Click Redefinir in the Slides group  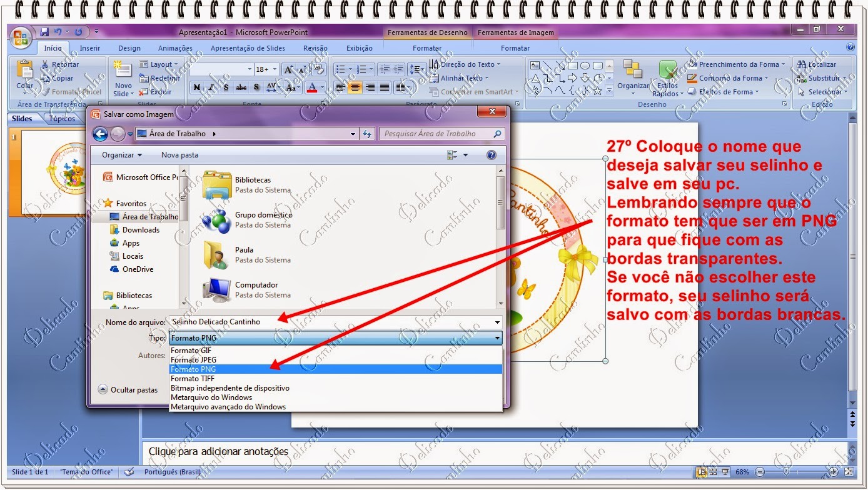(159, 78)
